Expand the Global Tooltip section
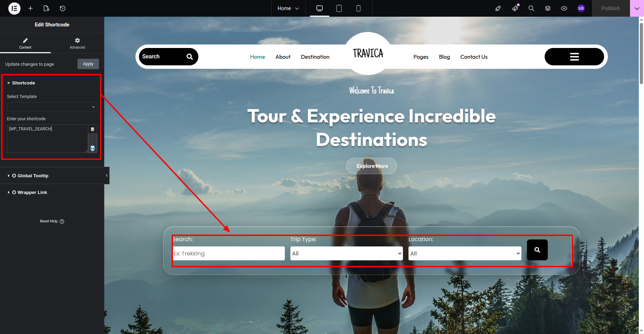The image size is (644, 334). tap(33, 176)
